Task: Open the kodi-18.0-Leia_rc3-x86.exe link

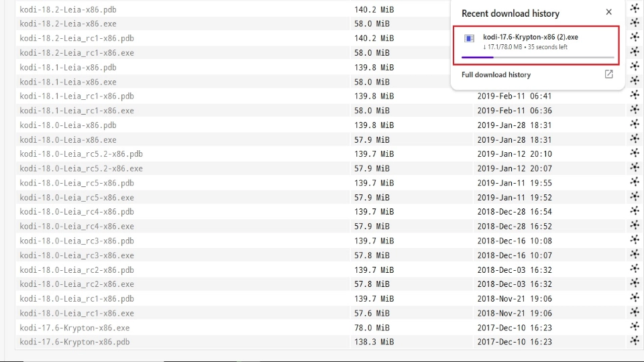Action: (76, 255)
